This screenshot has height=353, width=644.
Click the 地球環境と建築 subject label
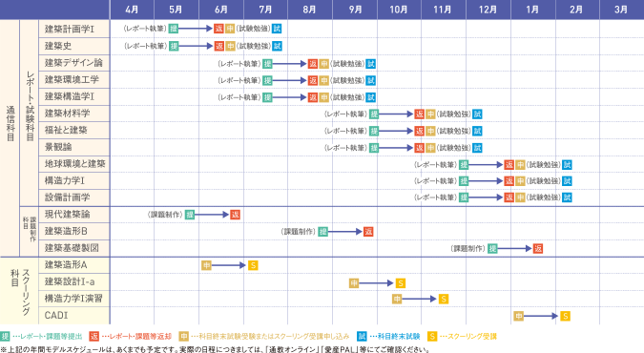[x=74, y=164]
